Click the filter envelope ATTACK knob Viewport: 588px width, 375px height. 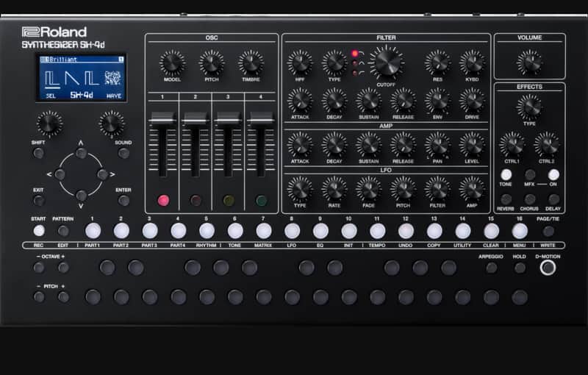point(300,101)
